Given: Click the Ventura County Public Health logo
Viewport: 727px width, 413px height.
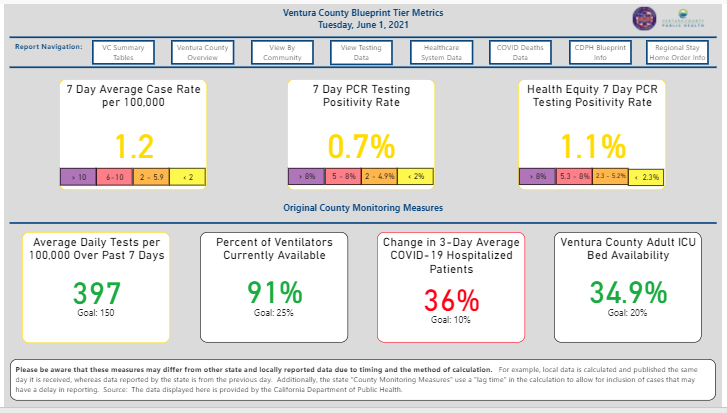Looking at the screenshot, I should coord(683,19).
